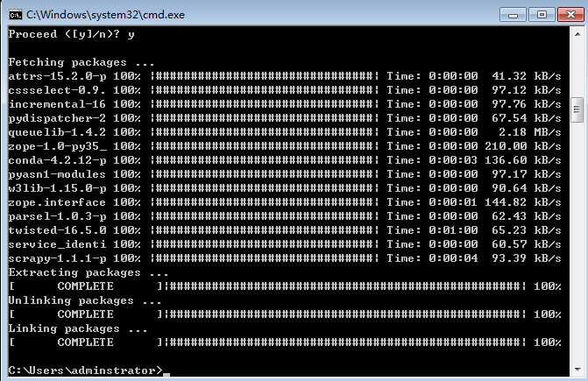Click the 210.00 kB/s speed value
The image size is (588, 381).
pos(523,146)
